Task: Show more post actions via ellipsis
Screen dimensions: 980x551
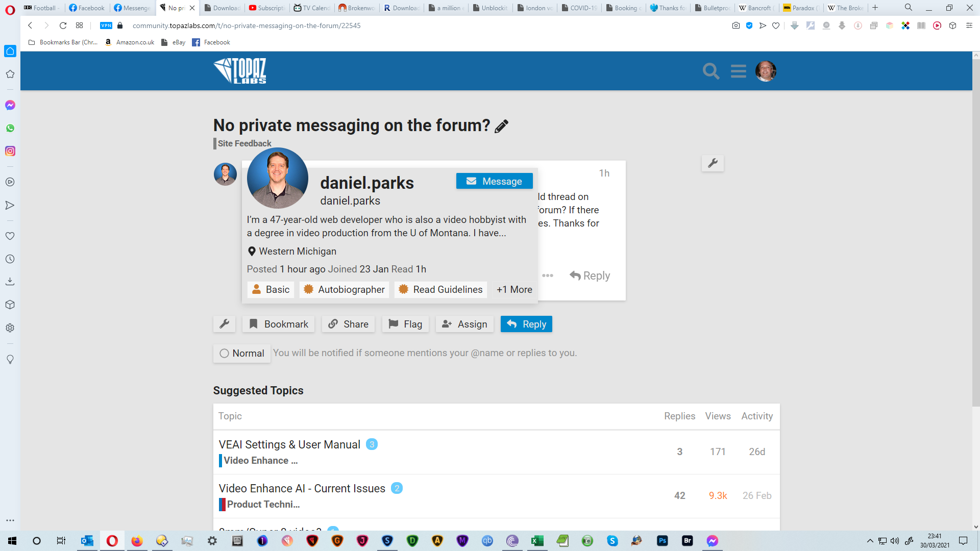Action: 548,275
